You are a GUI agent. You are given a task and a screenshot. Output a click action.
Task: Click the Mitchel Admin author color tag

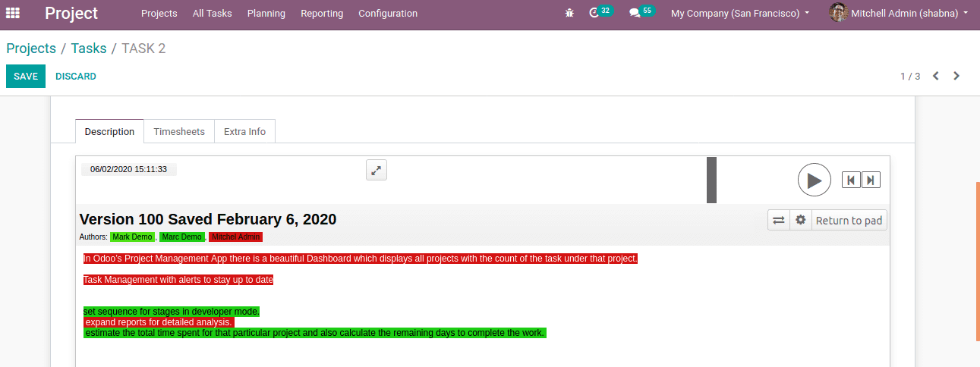point(236,237)
